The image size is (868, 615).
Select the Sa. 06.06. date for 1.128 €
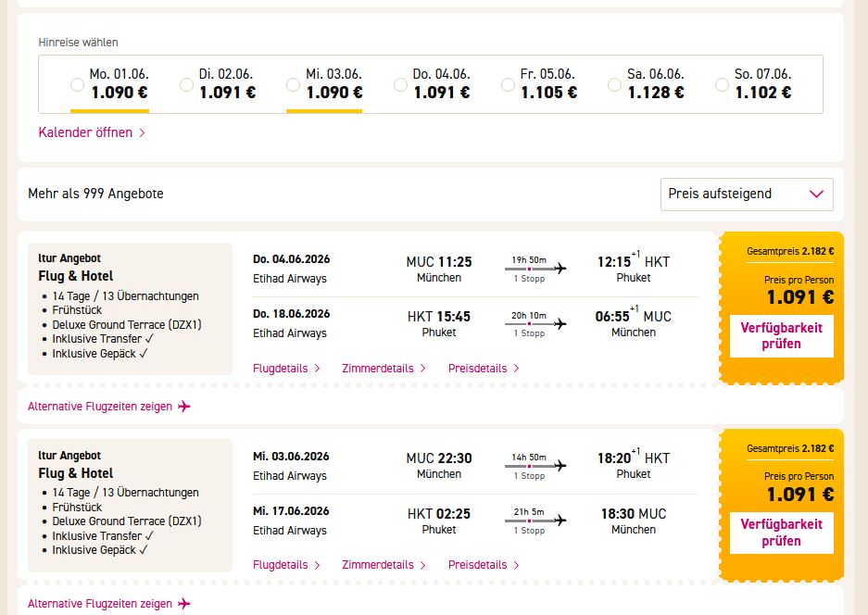(647, 84)
